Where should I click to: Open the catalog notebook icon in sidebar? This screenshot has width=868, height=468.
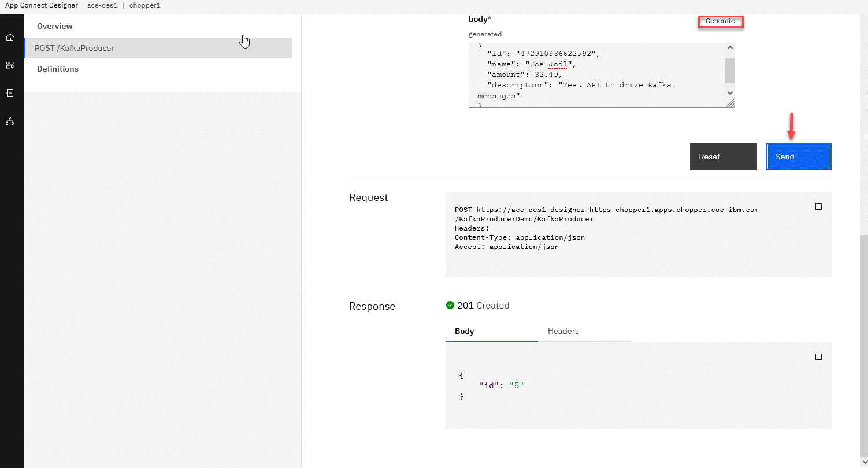tap(10, 93)
